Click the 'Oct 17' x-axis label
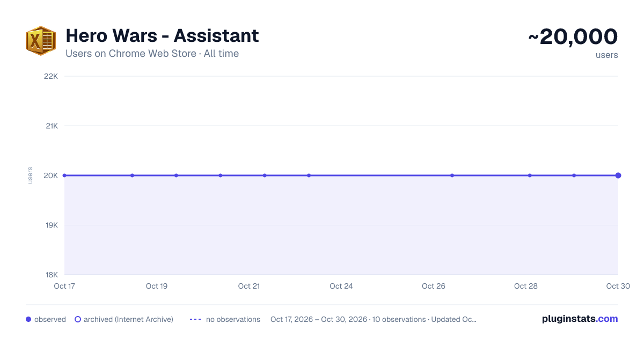This screenshot has width=644, height=338. [64, 286]
